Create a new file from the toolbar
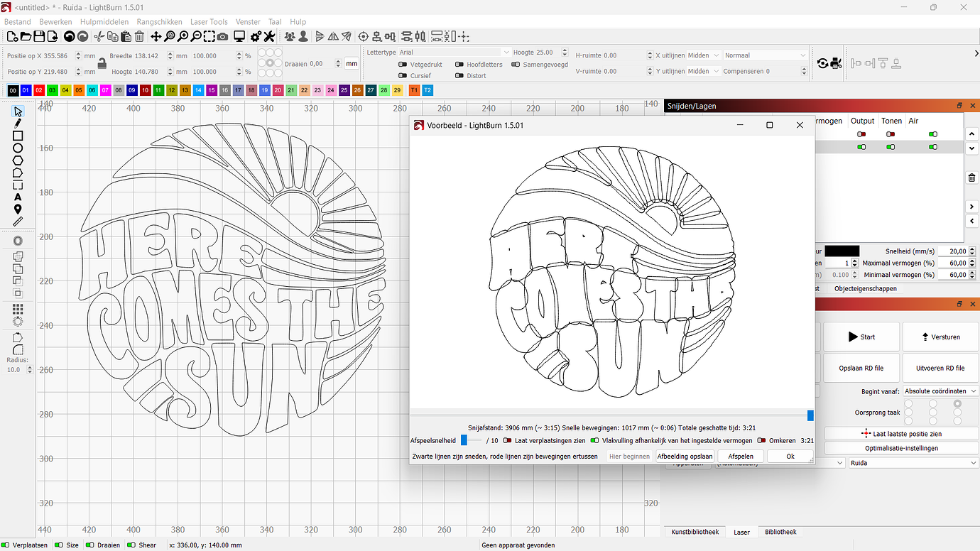Image resolution: width=980 pixels, height=551 pixels. 12,36
